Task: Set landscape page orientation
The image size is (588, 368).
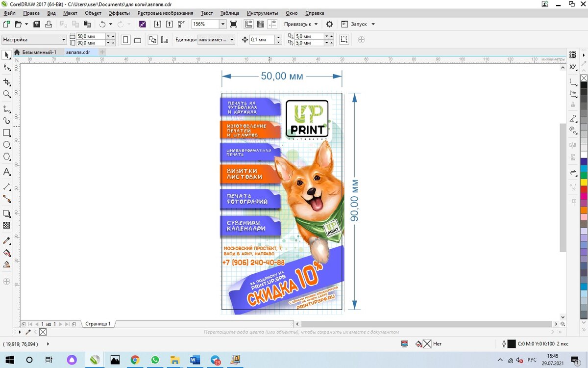Action: point(138,40)
